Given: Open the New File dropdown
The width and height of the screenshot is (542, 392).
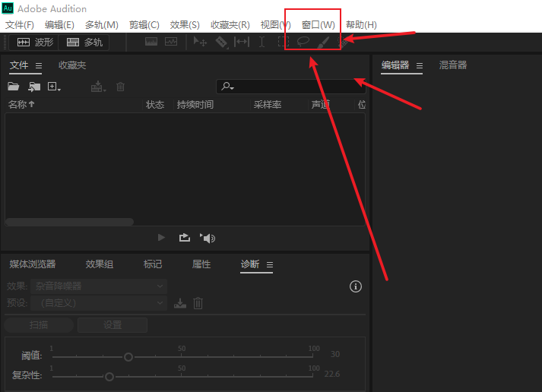Looking at the screenshot, I should point(54,87).
